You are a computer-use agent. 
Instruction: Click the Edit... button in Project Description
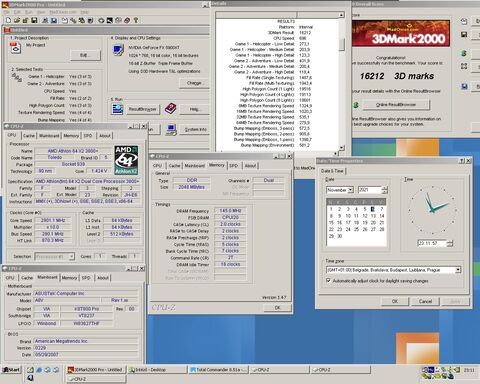click(85, 55)
